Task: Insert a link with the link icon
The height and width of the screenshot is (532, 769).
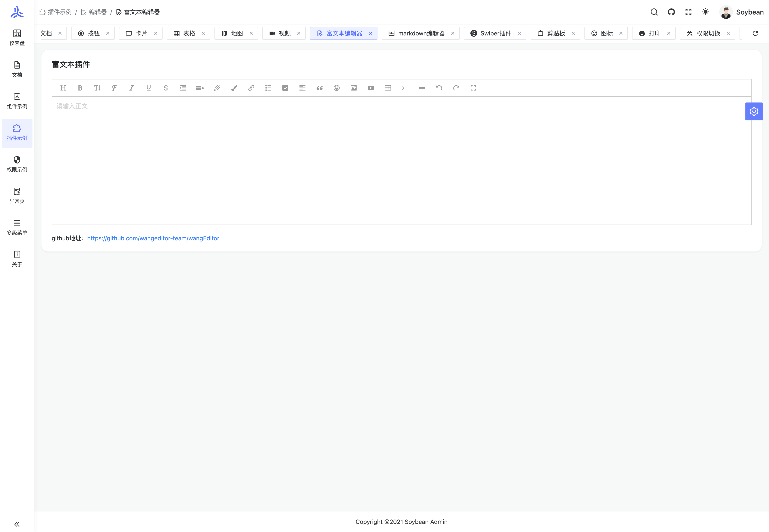Action: [251, 88]
